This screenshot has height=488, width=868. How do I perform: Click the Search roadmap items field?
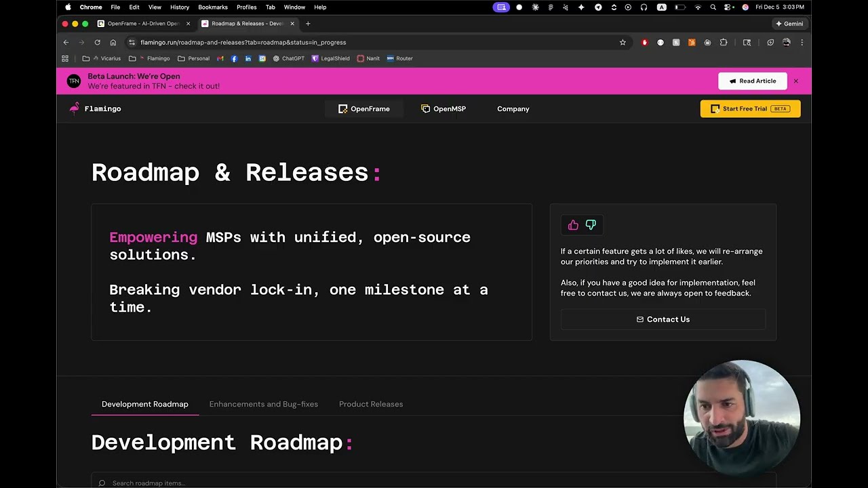pyautogui.click(x=434, y=483)
